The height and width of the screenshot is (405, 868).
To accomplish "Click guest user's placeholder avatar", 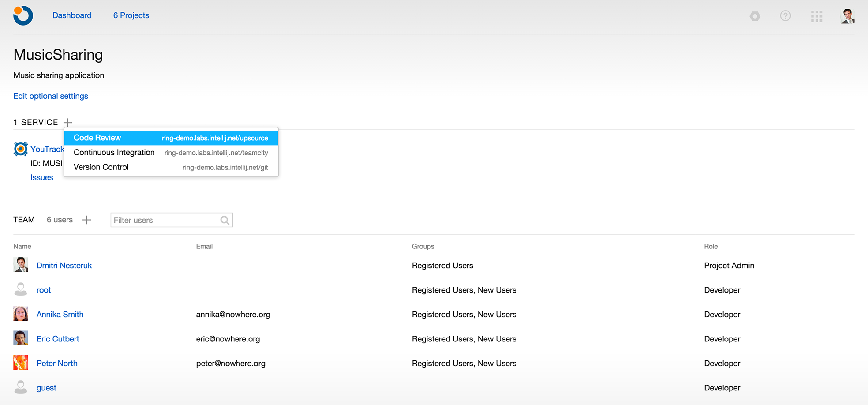I will [21, 387].
